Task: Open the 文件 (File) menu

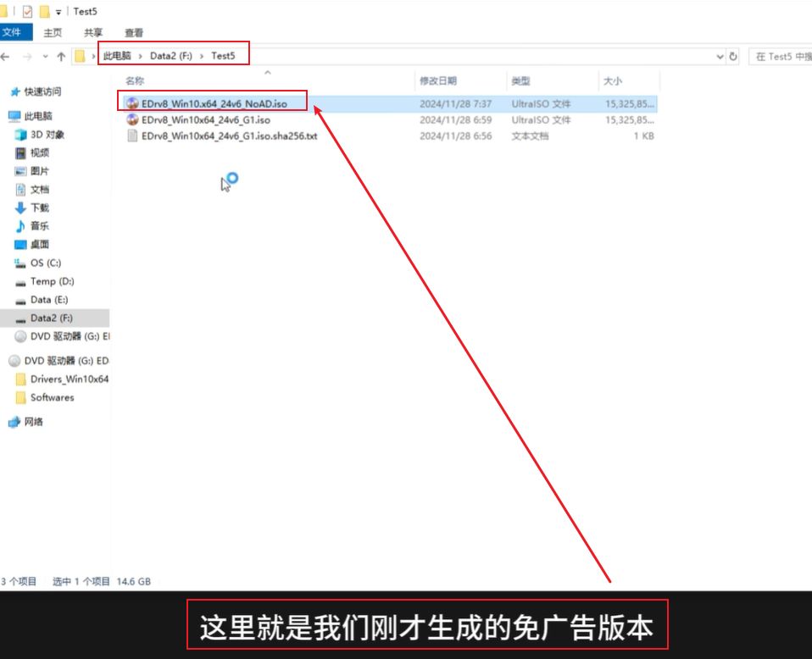Action: 13,32
